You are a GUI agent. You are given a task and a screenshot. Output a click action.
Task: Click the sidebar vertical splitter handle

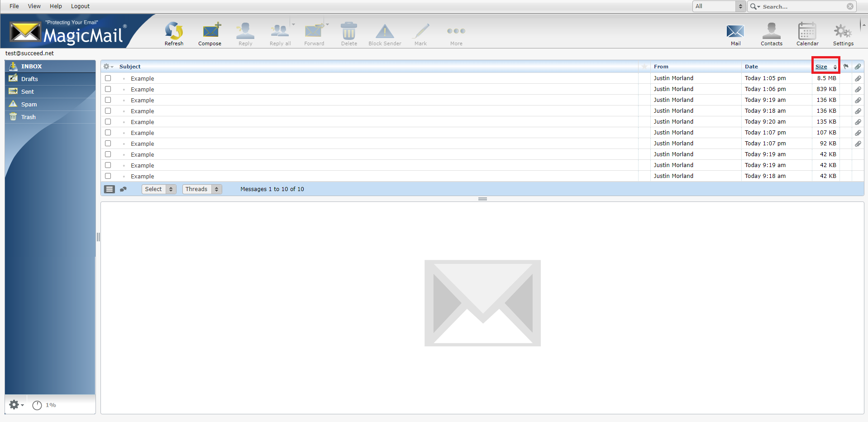pyautogui.click(x=98, y=237)
